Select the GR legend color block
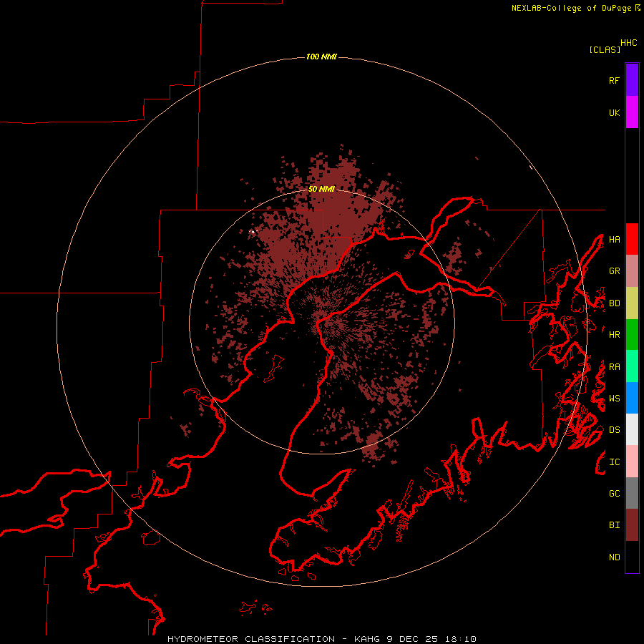Screen dimensions: 644x644 pyautogui.click(x=632, y=270)
